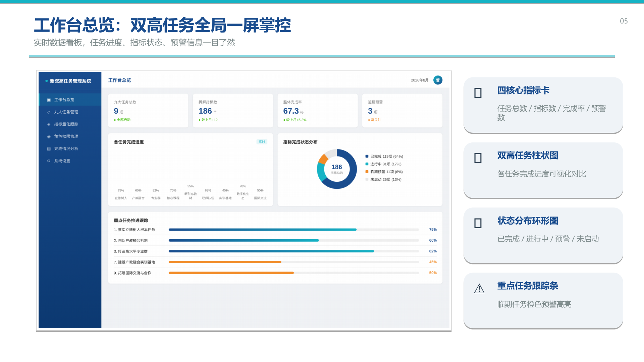This screenshot has width=644, height=362.
Task: Click the 落实立德树人根本任务 progress bar
Action: point(294,230)
